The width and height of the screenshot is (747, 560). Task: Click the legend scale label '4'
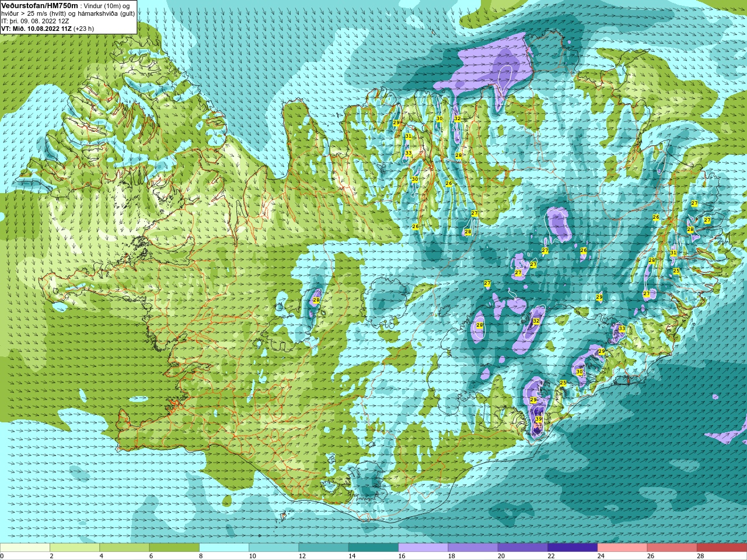[101, 556]
